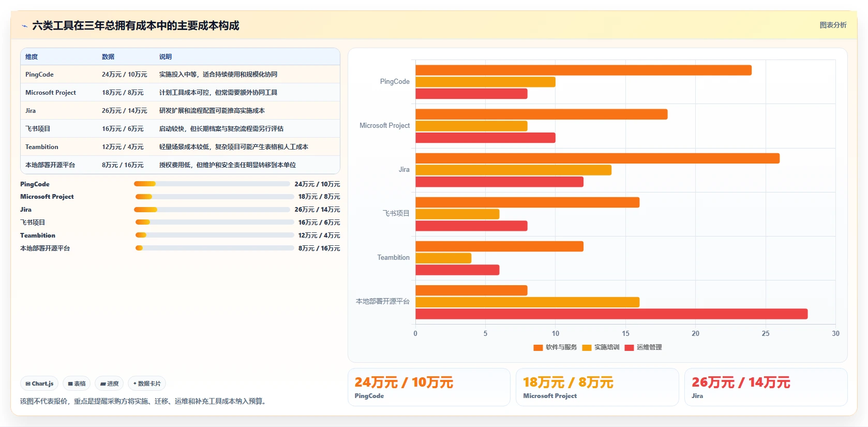Click the Jira progress bar
Image resolution: width=868 pixels, height=427 pixels.
(x=212, y=210)
